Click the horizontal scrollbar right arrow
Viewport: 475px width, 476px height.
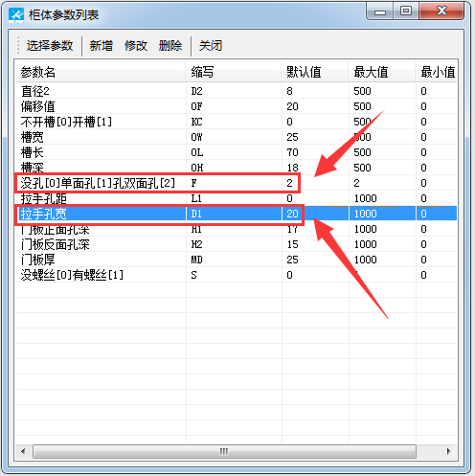[x=449, y=451]
